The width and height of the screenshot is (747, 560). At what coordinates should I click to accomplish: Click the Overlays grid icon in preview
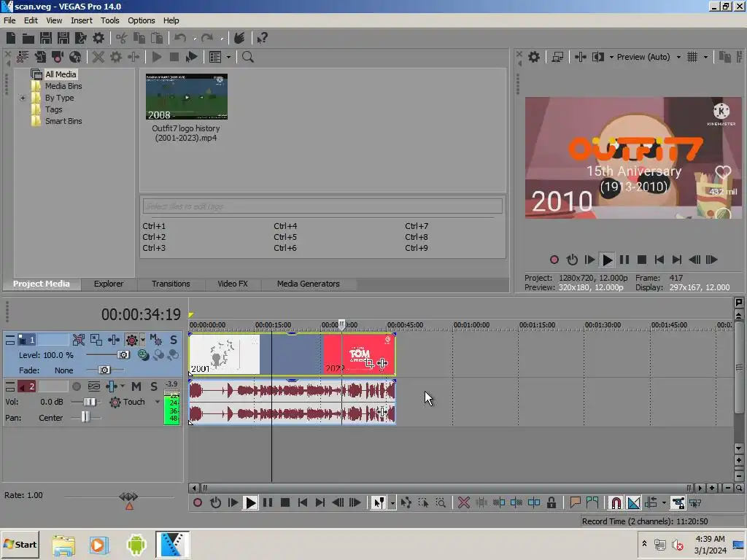coord(692,57)
